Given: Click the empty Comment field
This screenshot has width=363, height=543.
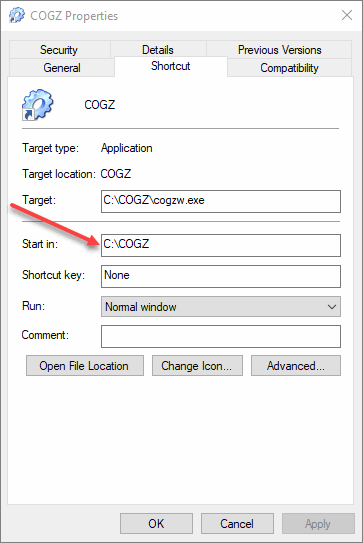Looking at the screenshot, I should (221, 336).
